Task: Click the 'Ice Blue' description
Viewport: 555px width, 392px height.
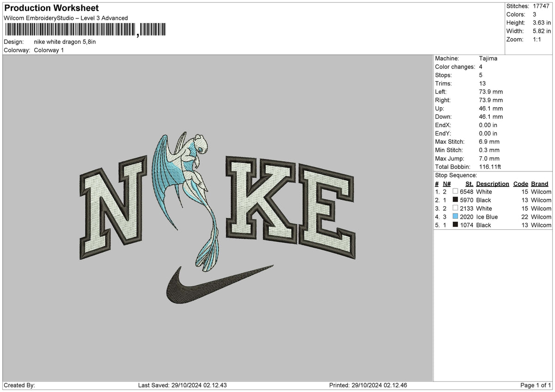Action: pos(487,216)
